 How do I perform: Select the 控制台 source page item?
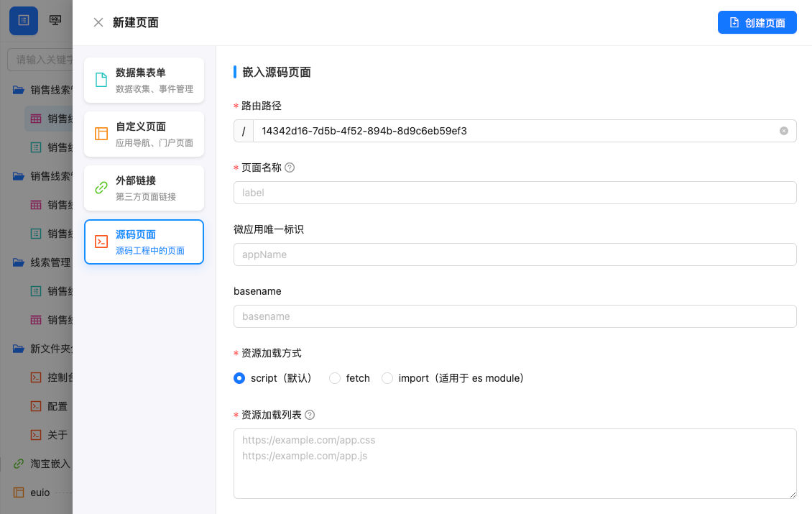(51, 377)
